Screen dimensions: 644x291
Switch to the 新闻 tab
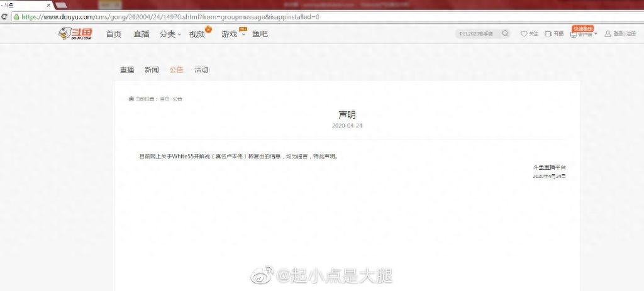pyautogui.click(x=152, y=70)
